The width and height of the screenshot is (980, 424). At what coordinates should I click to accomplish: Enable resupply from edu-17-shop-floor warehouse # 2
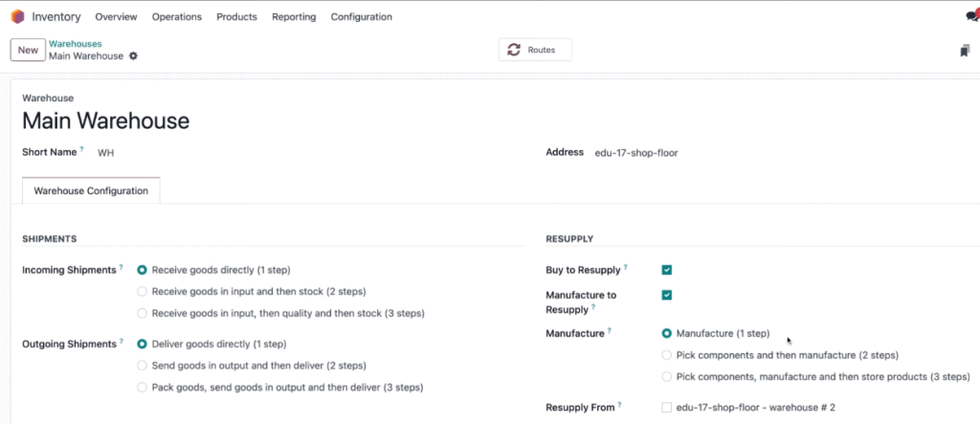(x=667, y=408)
